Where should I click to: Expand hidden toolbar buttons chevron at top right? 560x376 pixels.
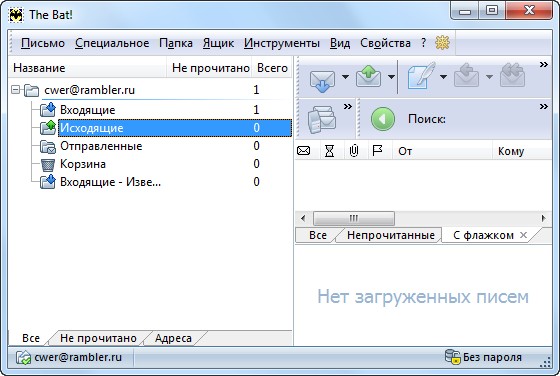[544, 65]
